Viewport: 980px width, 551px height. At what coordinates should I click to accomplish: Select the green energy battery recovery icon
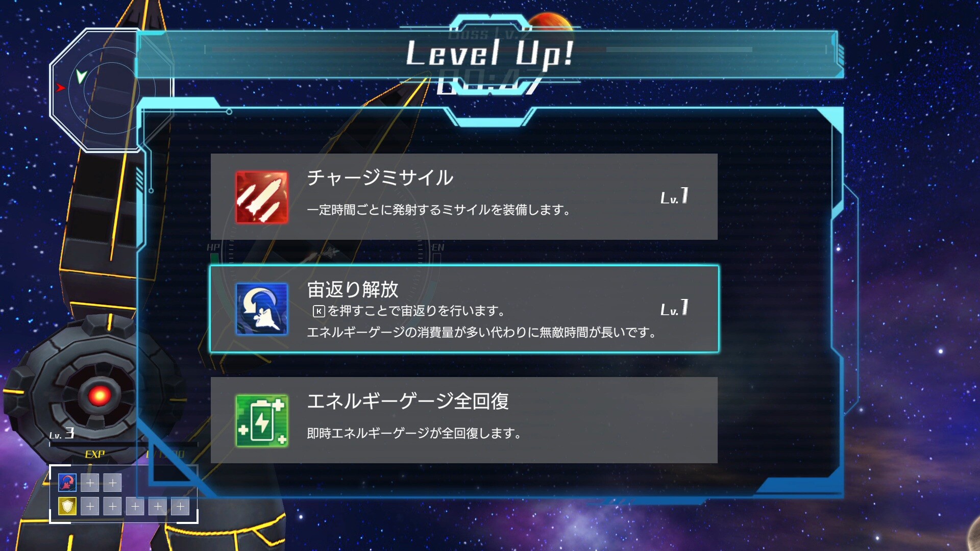262,421
